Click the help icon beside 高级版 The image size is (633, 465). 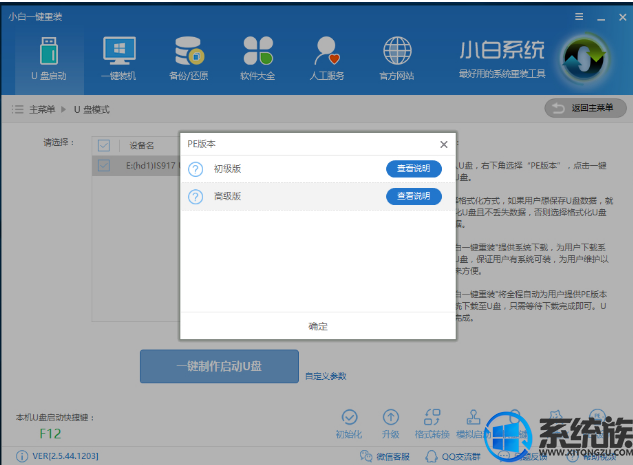[x=195, y=197]
